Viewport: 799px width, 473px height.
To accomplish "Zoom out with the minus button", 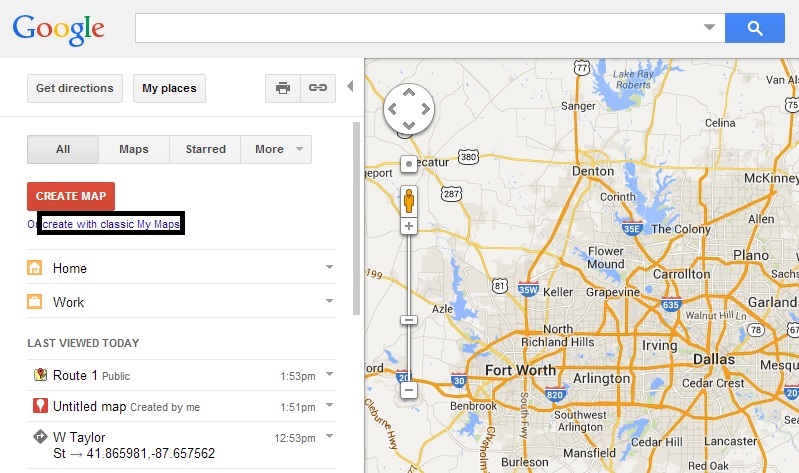I will click(x=409, y=390).
